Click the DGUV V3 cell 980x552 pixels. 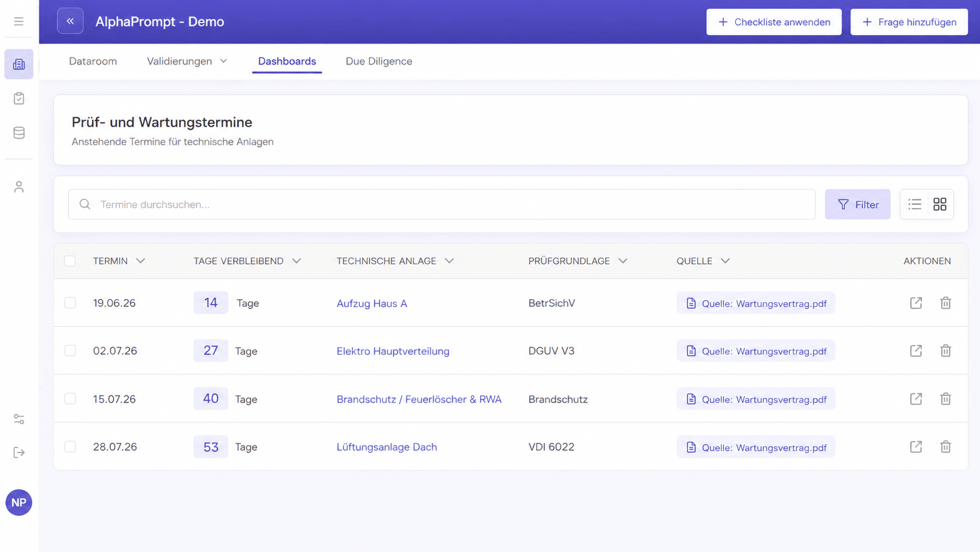point(552,351)
